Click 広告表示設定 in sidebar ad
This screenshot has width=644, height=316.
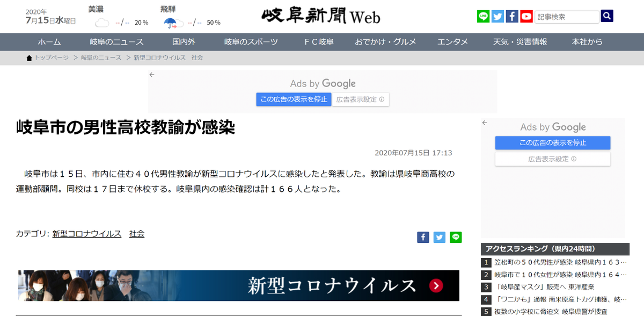553,159
